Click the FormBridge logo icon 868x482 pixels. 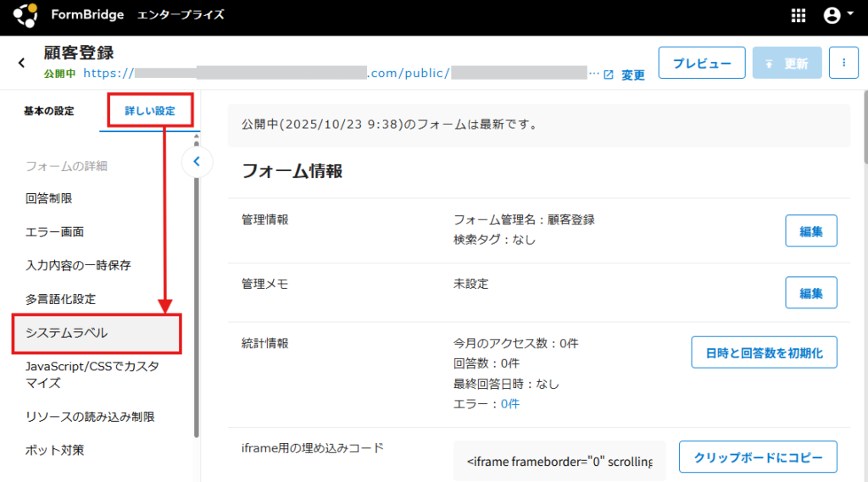25,15
